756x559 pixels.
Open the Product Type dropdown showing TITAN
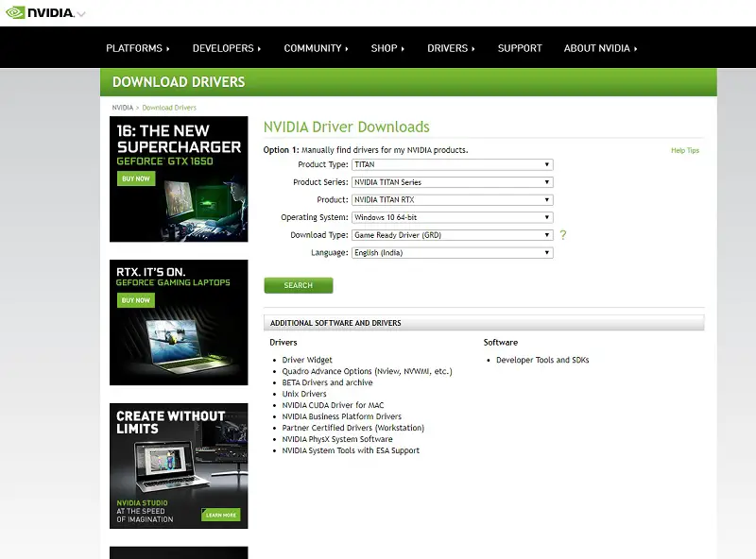coord(453,165)
